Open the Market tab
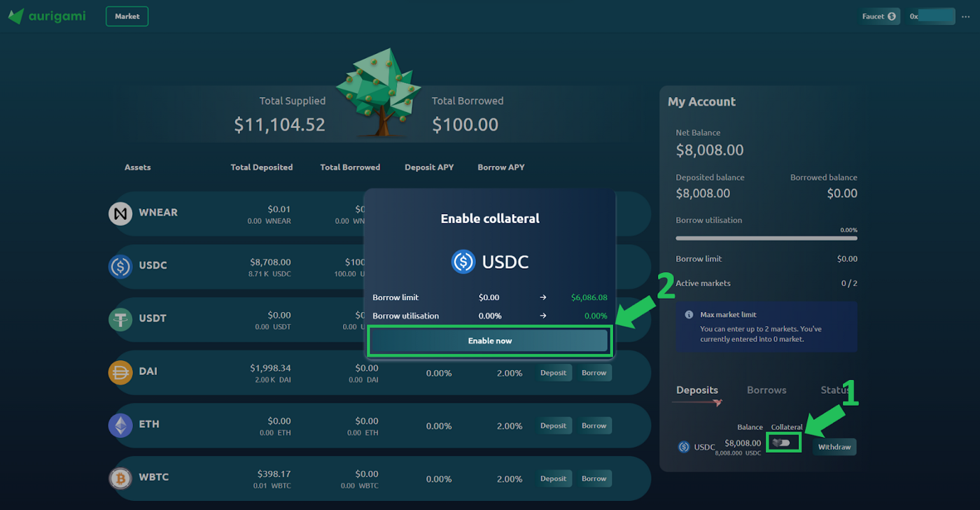 [x=127, y=16]
